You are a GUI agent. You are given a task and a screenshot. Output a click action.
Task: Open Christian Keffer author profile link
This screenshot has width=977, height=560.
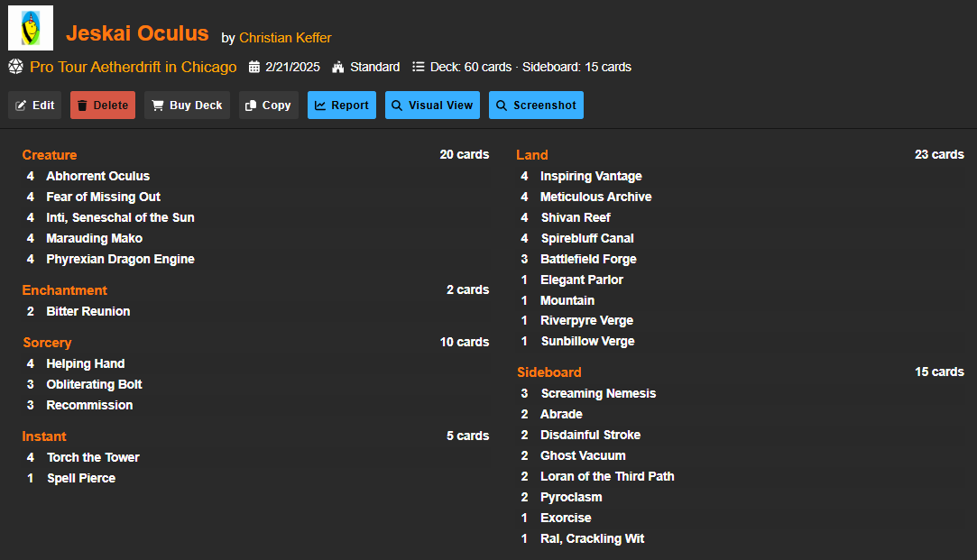285,38
